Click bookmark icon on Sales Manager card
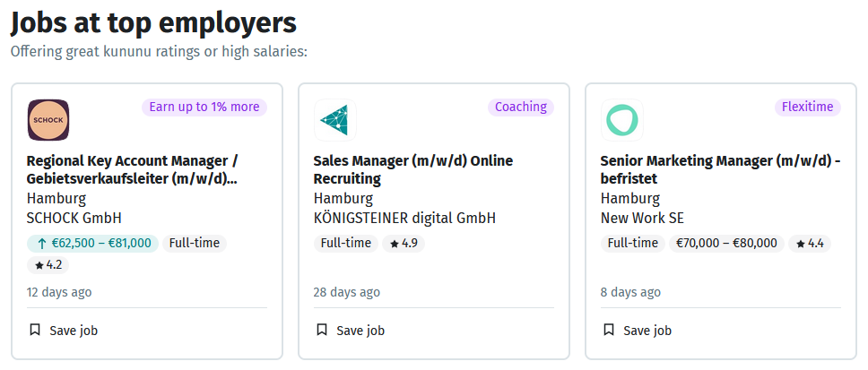 pos(322,331)
